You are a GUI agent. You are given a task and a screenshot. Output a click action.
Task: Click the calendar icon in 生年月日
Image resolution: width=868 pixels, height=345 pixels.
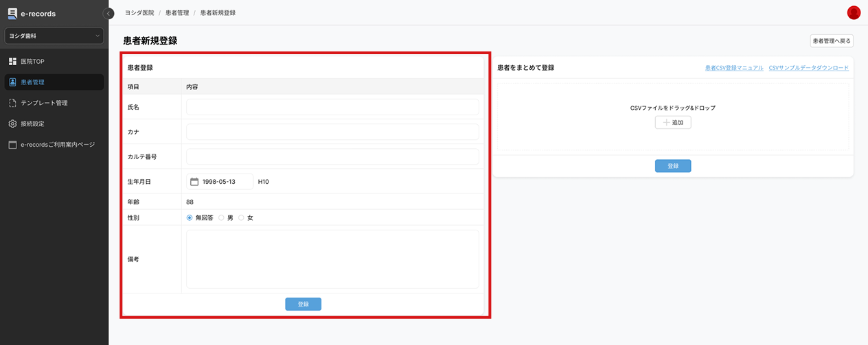(194, 182)
